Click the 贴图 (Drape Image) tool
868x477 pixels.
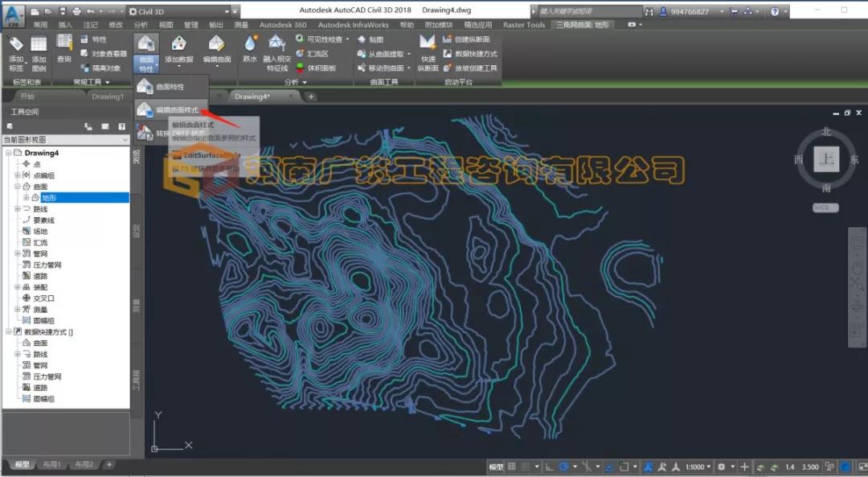point(371,39)
